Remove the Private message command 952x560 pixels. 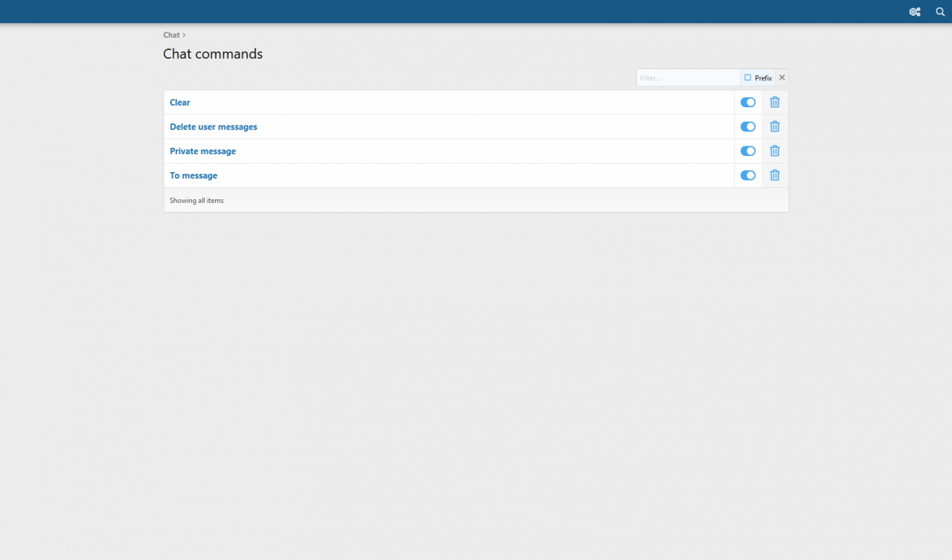tap(774, 151)
